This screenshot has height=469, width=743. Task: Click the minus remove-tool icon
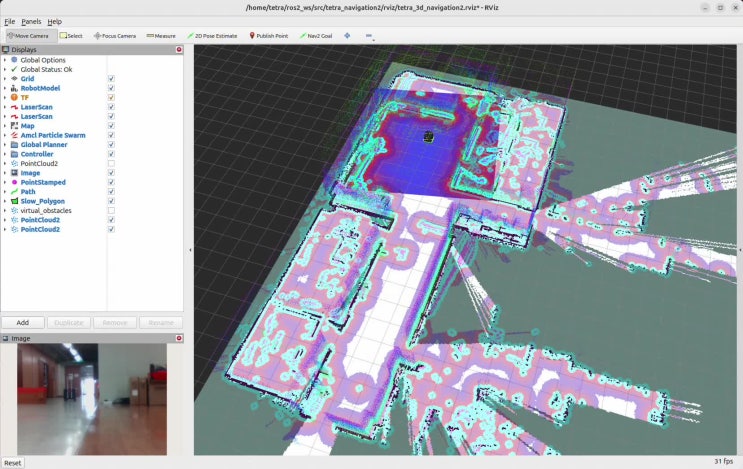[369, 36]
